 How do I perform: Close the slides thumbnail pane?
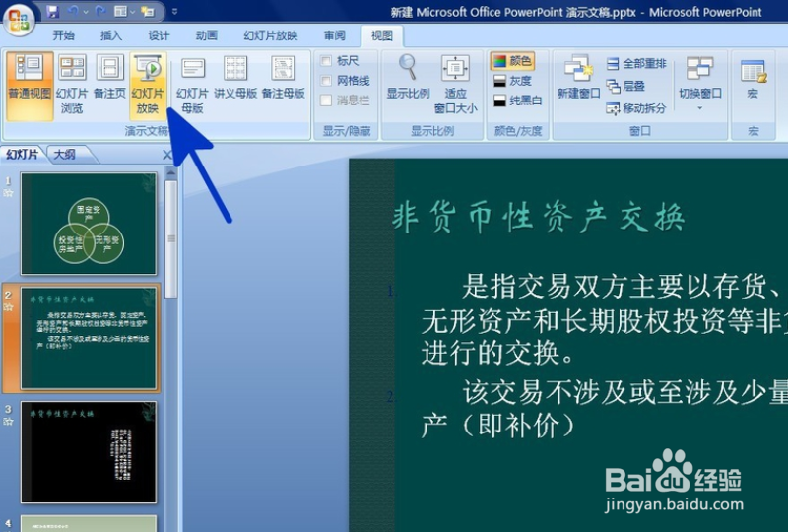[166, 155]
